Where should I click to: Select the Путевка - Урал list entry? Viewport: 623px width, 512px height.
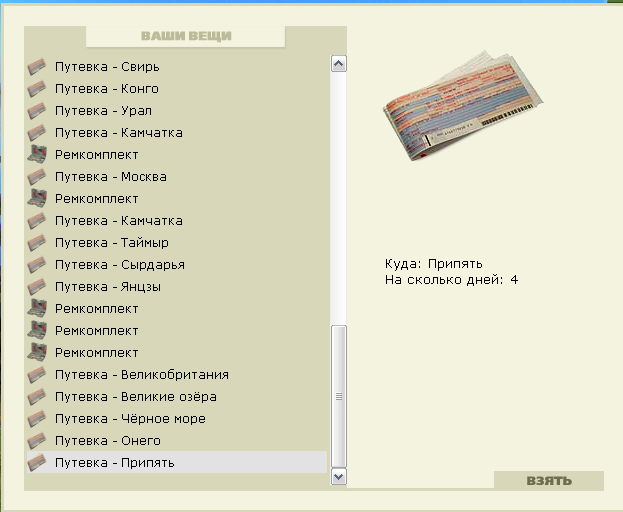(x=103, y=111)
